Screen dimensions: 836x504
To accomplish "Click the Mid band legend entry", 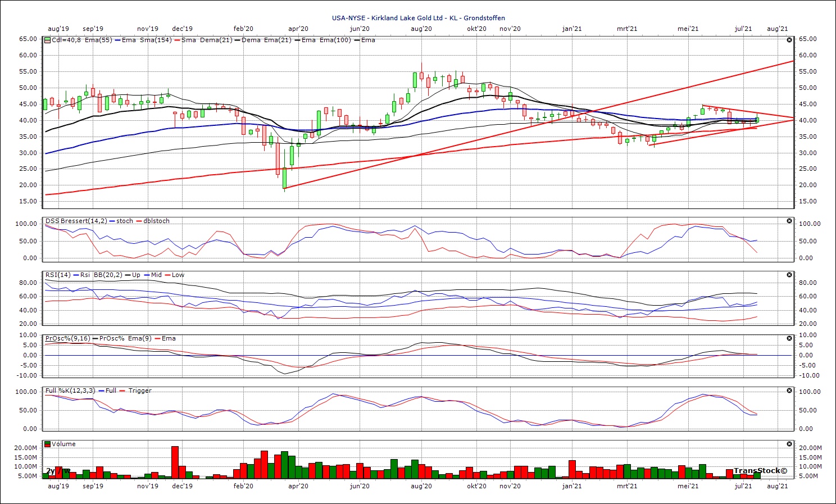I will [x=152, y=275].
